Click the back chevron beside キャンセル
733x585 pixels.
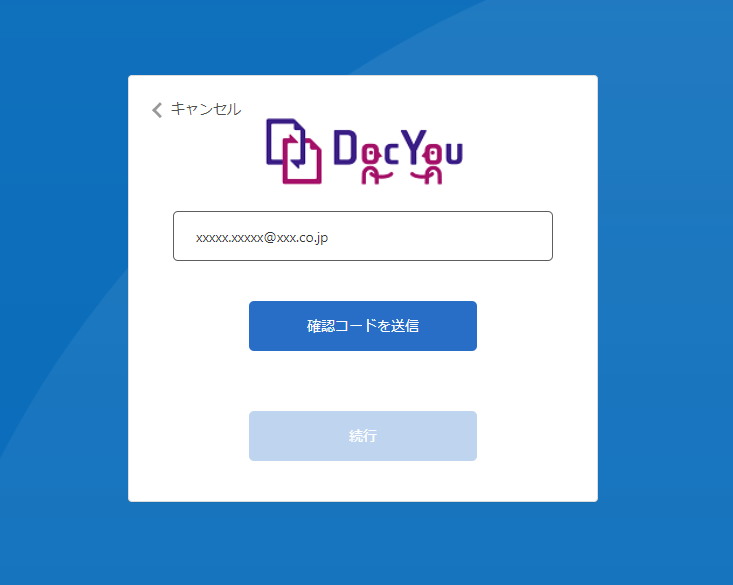(157, 110)
